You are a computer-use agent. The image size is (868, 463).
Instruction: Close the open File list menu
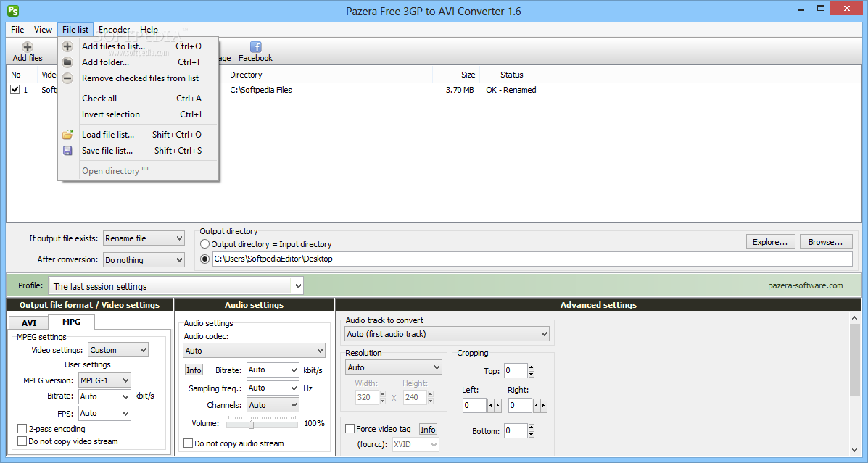point(75,30)
